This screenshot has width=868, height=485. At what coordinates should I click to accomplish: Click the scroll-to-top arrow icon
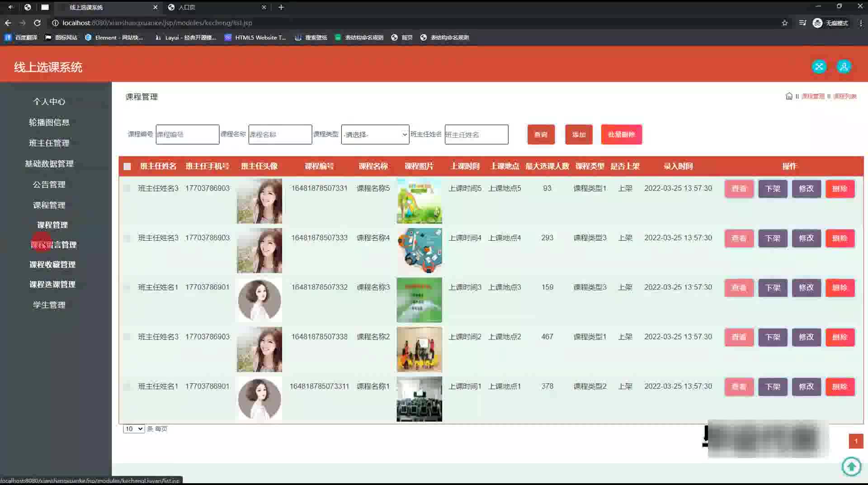(x=851, y=466)
